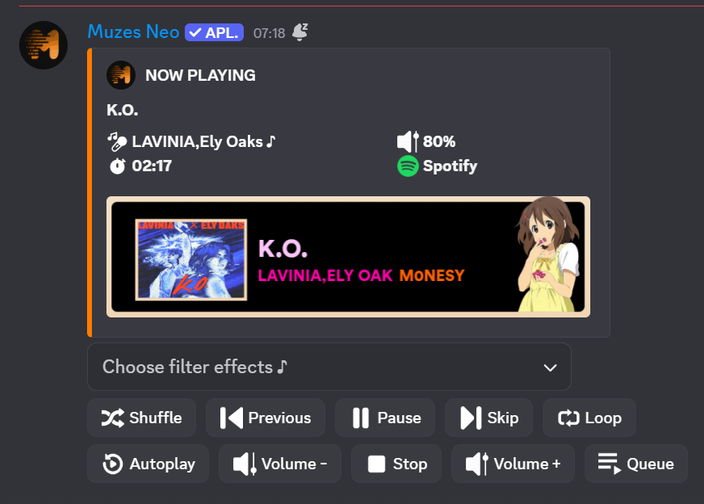Click Muzes Neo username
Screen dimensions: 704x504
[x=133, y=32]
